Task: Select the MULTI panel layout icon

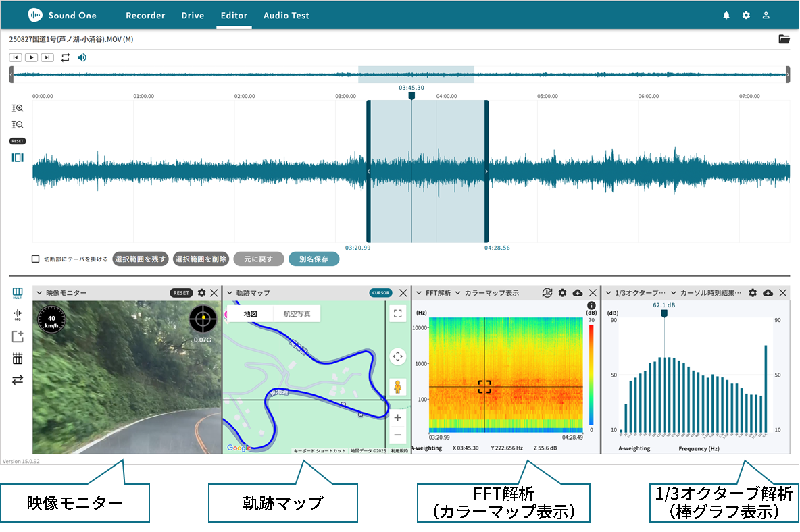Action: pyautogui.click(x=18, y=293)
